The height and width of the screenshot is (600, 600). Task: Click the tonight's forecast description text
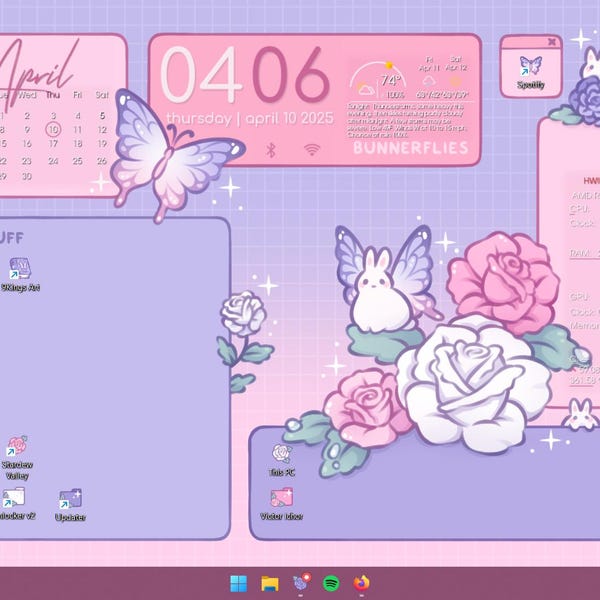pos(407,121)
